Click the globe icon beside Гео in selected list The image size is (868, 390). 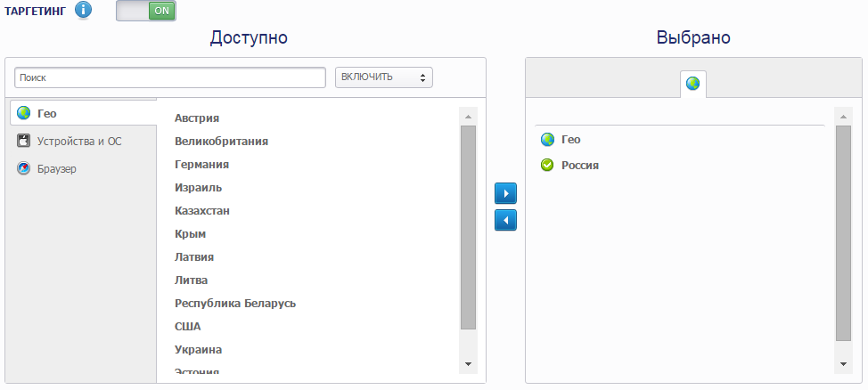(547, 140)
